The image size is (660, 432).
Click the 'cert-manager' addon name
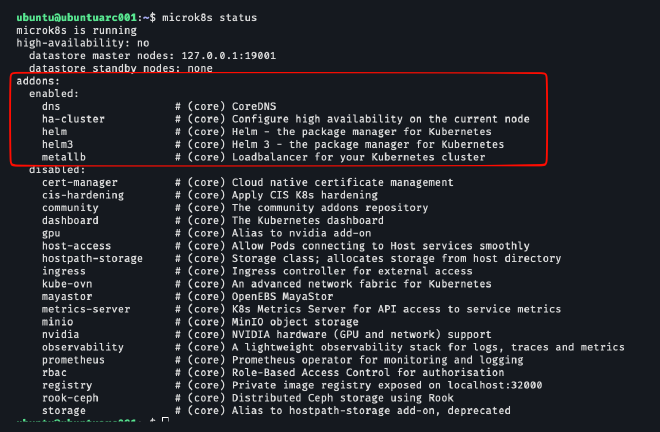coord(78,183)
